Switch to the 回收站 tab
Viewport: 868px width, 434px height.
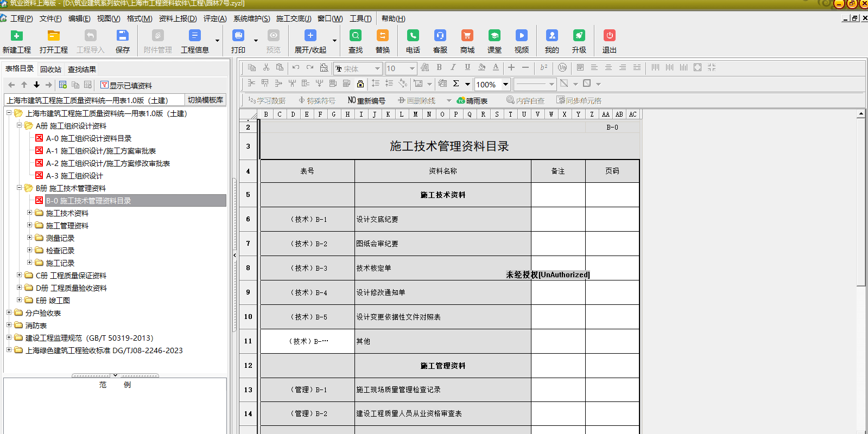click(50, 69)
